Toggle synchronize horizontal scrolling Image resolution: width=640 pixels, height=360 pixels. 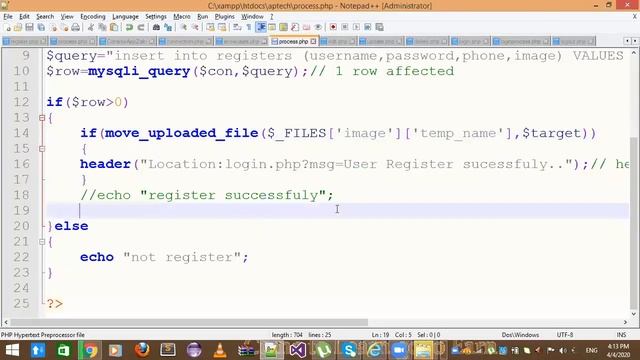click(222, 27)
